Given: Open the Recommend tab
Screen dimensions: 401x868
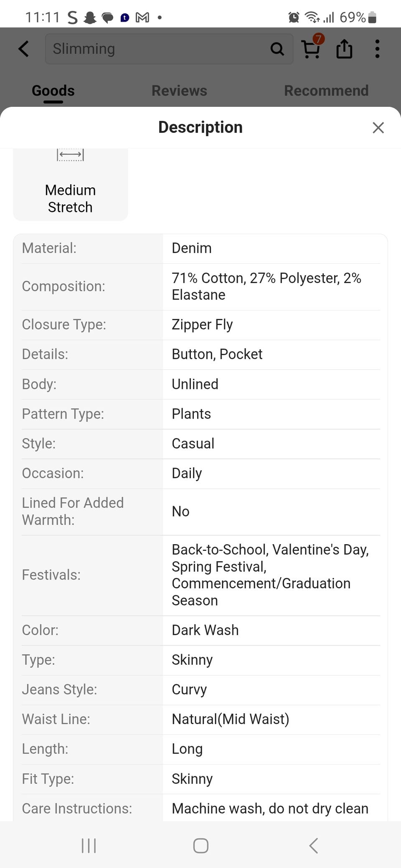Looking at the screenshot, I should click(326, 91).
